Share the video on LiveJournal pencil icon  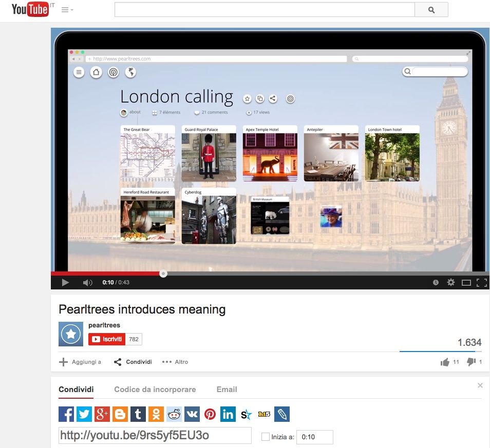coord(282,414)
